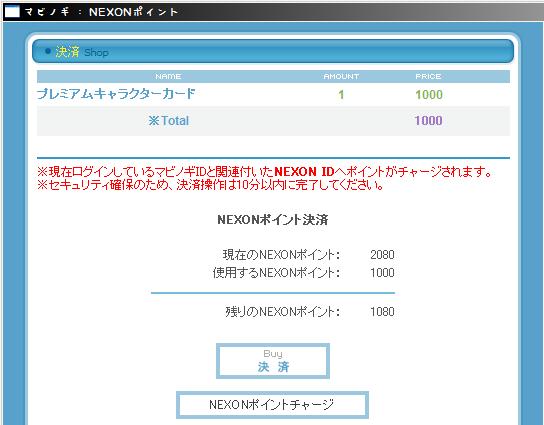Screen dimensions: 544x425
Task: Click the current NEXON points value 2080
Action: (382, 255)
